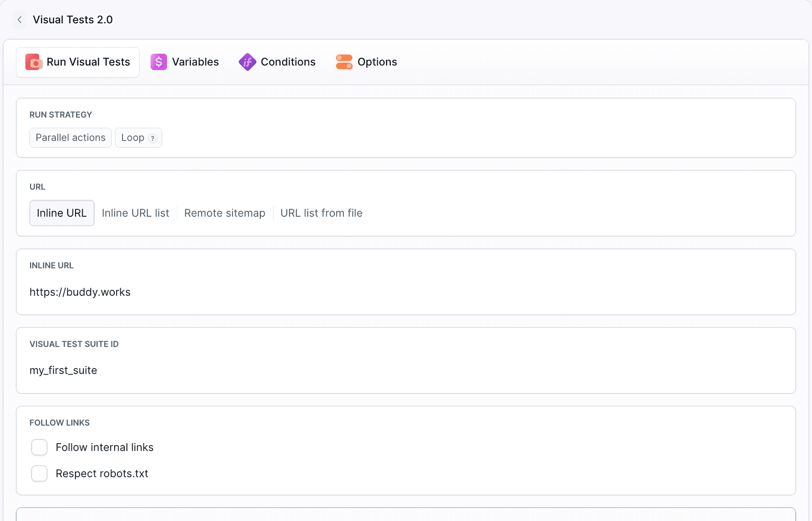Open the Variables tab
The width and height of the screenshot is (812, 521).
185,62
